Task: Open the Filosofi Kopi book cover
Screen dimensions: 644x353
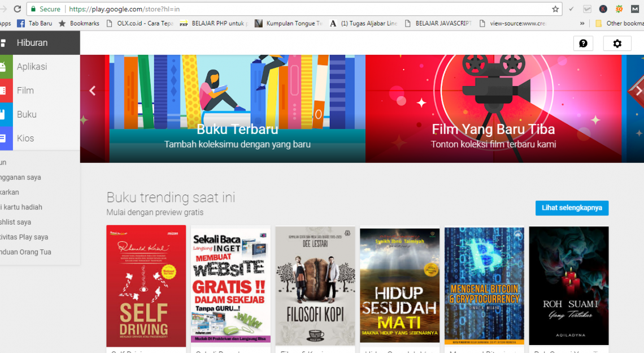Action: (315, 286)
